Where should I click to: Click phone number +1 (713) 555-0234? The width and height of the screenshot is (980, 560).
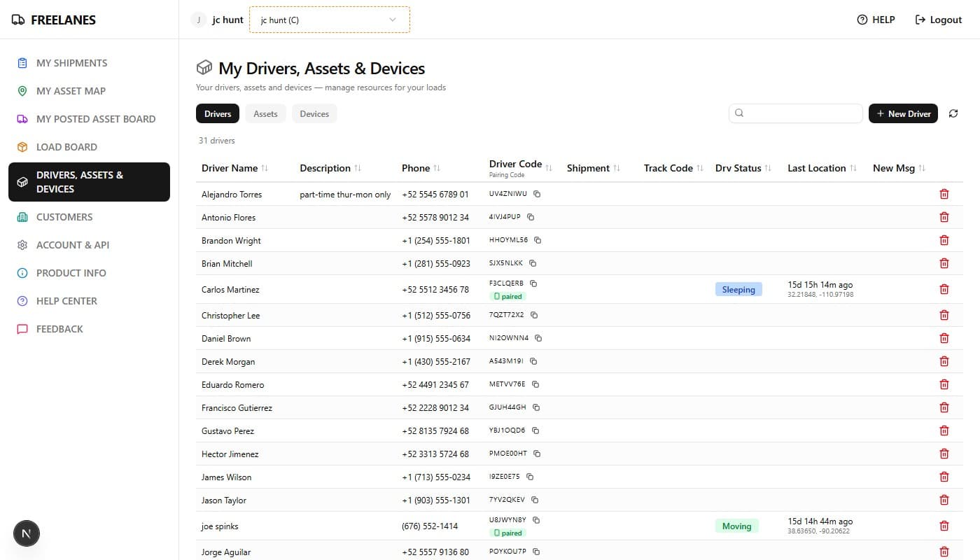[436, 477]
